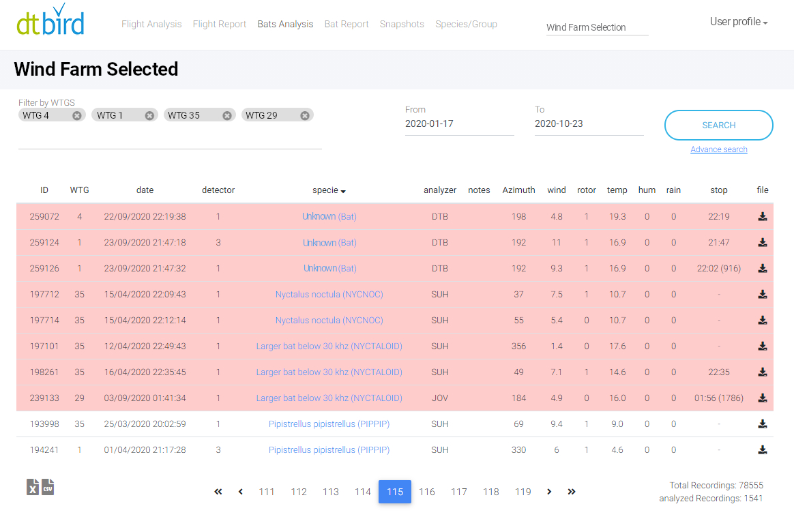Edit the To date field
The height and width of the screenshot is (532, 794).
[589, 124]
